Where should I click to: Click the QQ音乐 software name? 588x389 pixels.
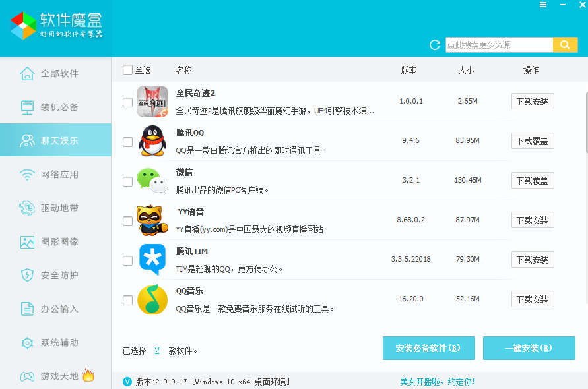(190, 291)
